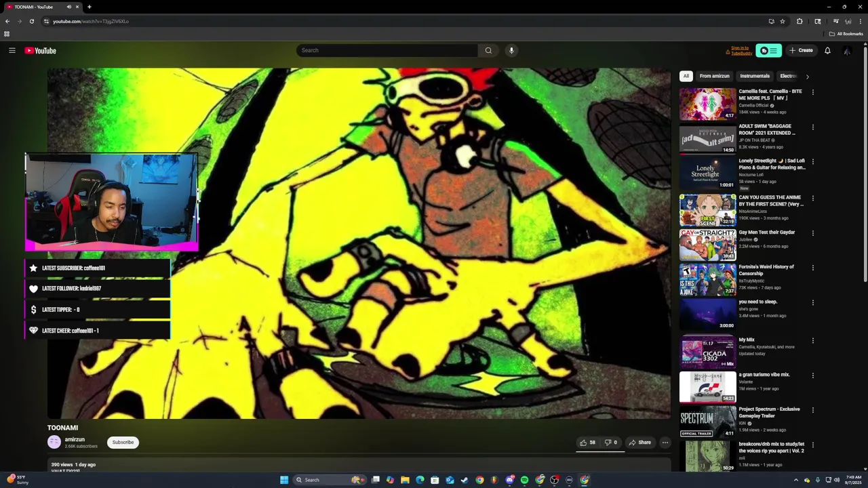
Task: Show hidden system tray icons
Action: pyautogui.click(x=796, y=480)
